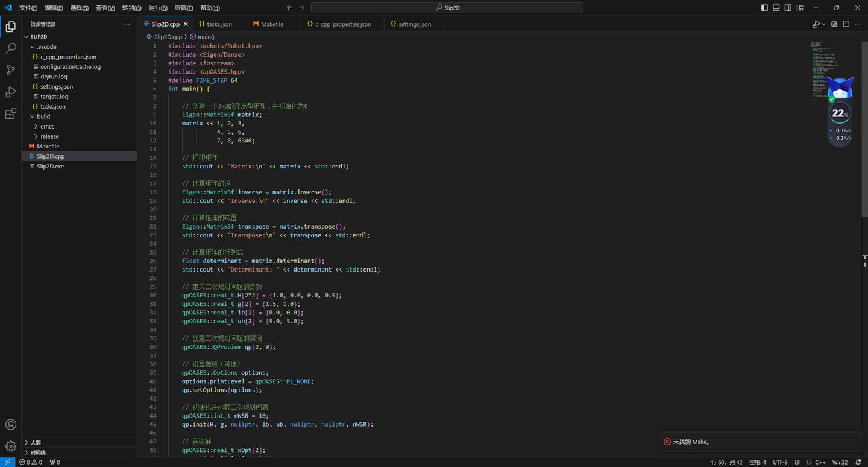Open the Manage gear icon in activity bar
The width and height of the screenshot is (868, 467).
(10, 445)
